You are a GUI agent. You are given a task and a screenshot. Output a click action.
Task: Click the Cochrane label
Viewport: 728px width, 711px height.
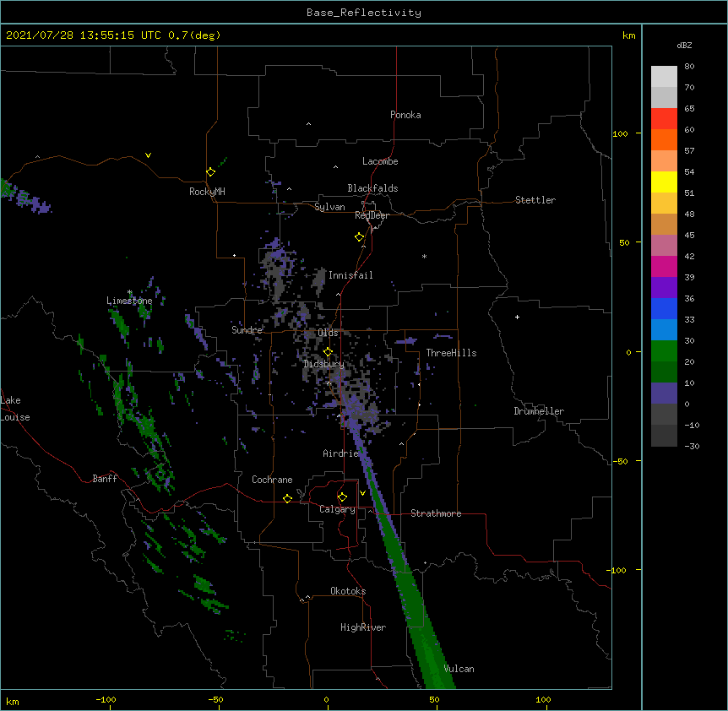coord(272,480)
